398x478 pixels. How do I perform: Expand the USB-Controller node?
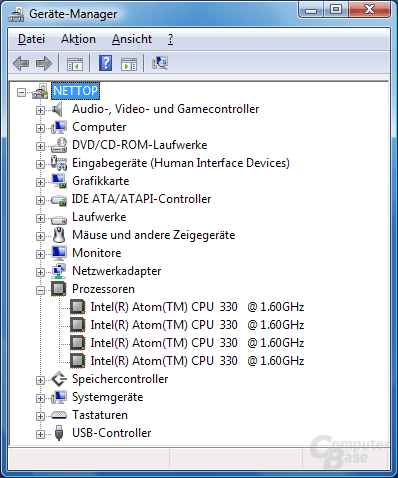click(40, 434)
